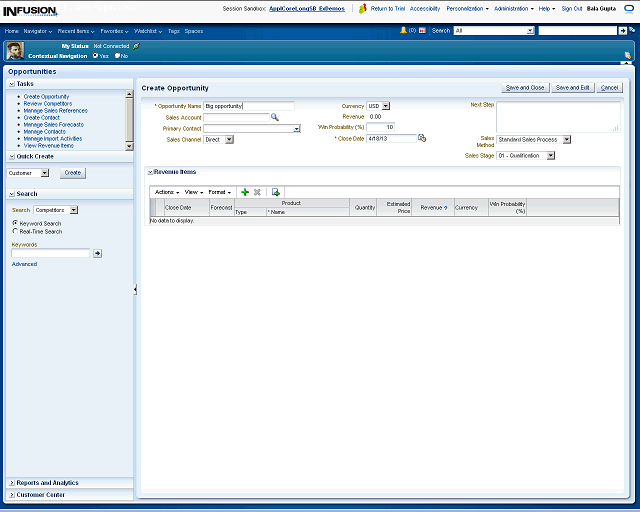Click the user profile picture

[15, 51]
